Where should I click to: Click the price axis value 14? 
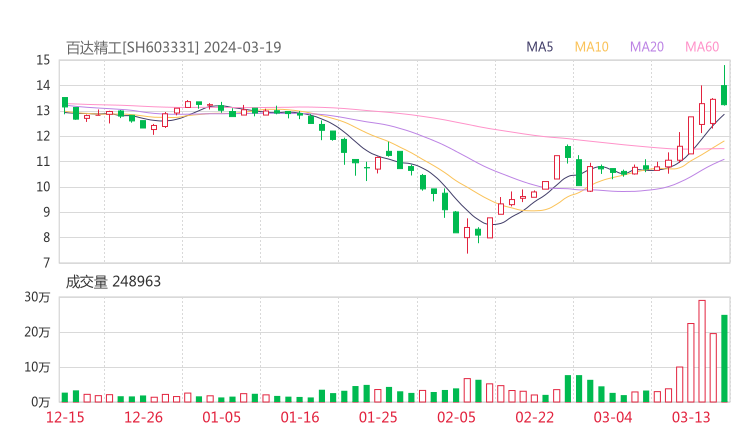click(43, 85)
